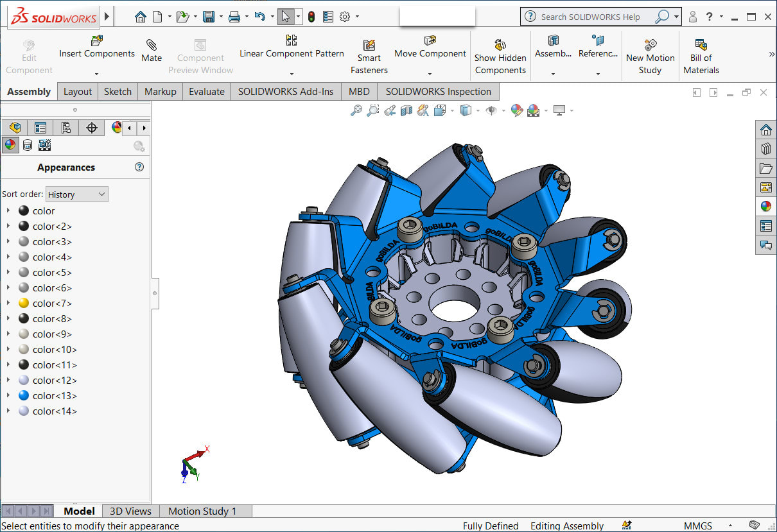Select the blue color<13> sphere swatch
Screen dimensions: 777x532
coord(24,396)
